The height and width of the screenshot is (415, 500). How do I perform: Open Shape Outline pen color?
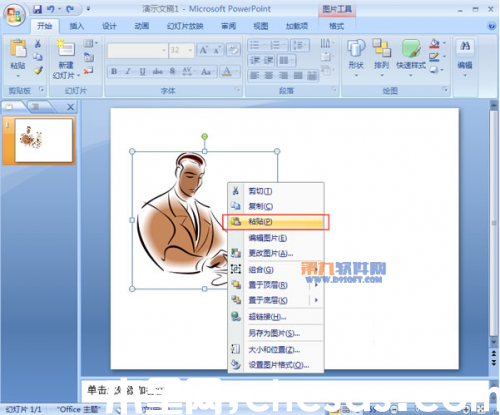[434, 57]
